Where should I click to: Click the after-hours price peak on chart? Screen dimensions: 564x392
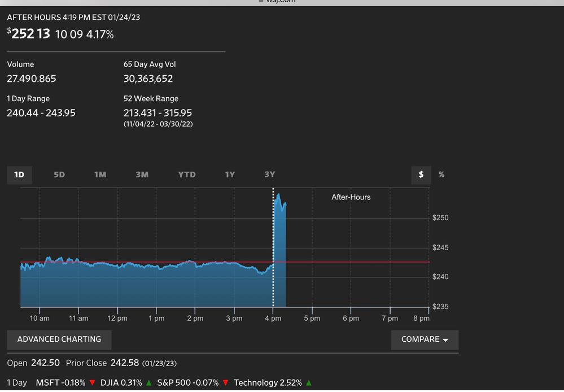point(278,195)
